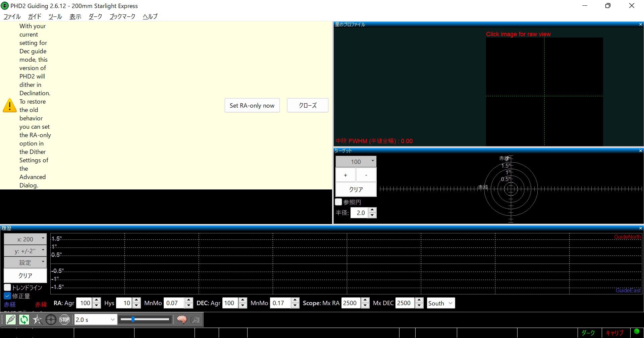Start looping exposures with the loop icon
This screenshot has height=338, width=644.
(24, 320)
